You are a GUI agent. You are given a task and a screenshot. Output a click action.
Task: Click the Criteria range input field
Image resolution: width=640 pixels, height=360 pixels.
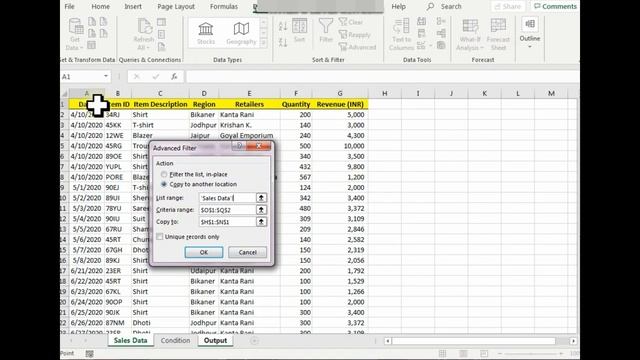point(227,210)
